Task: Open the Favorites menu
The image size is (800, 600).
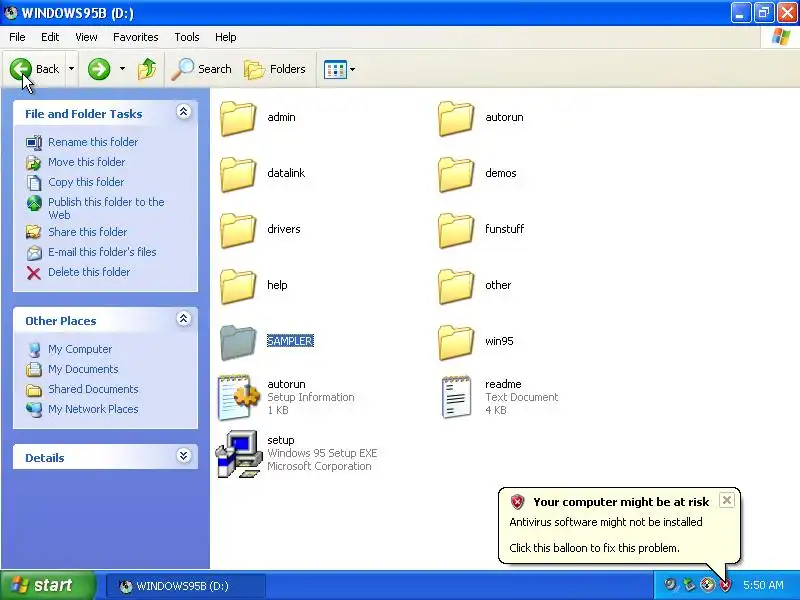Action: point(136,37)
